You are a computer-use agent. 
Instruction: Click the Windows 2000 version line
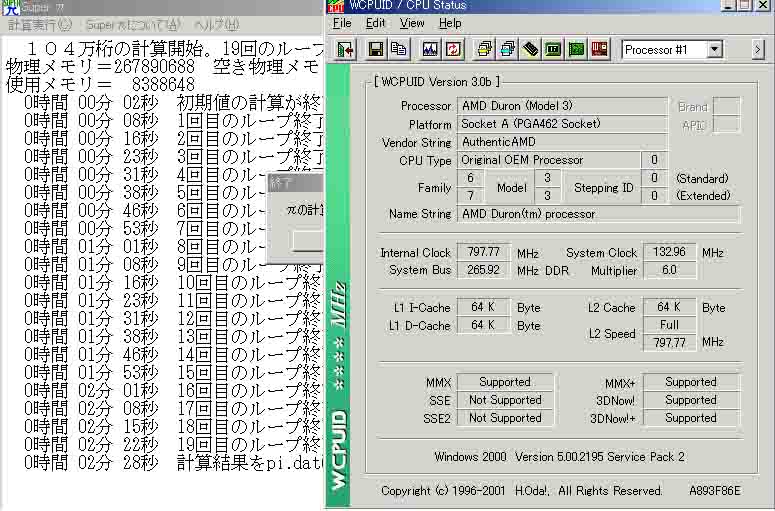click(560, 457)
